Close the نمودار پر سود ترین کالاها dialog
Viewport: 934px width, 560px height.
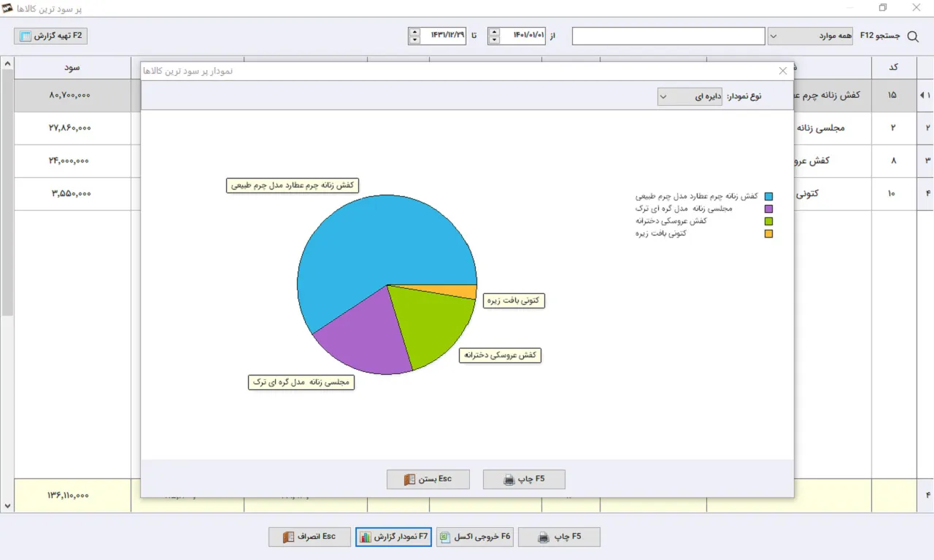pos(783,71)
